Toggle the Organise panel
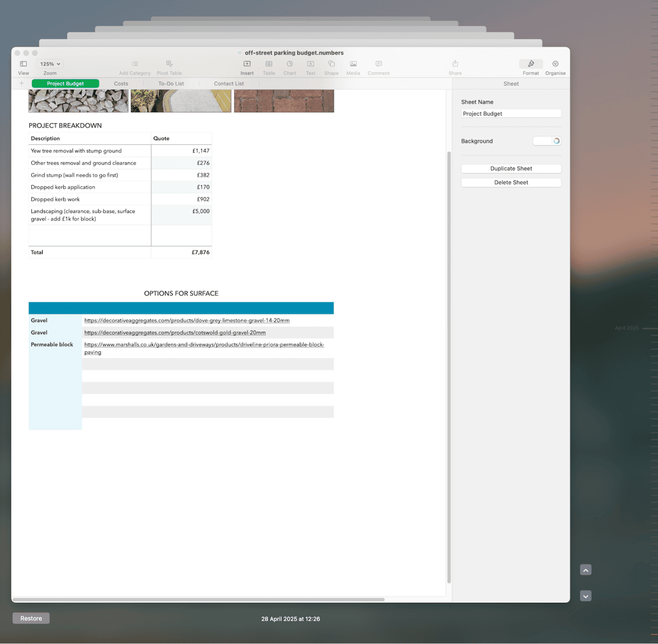The height and width of the screenshot is (644, 658). click(x=555, y=64)
